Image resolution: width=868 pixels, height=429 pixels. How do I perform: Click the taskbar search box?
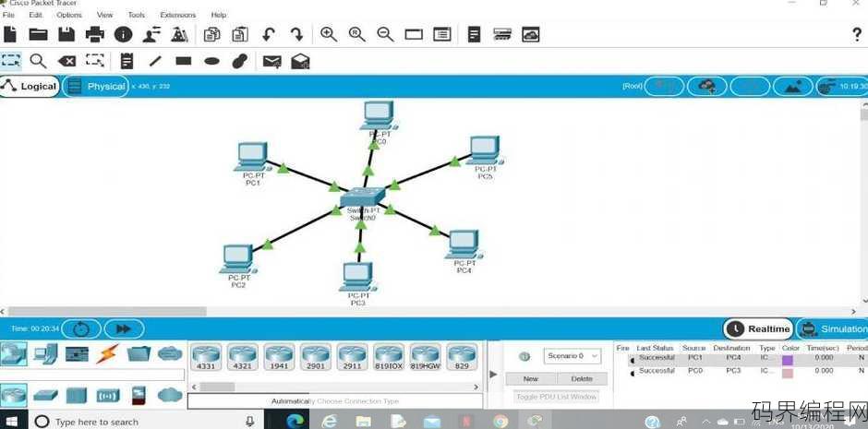(x=144, y=422)
